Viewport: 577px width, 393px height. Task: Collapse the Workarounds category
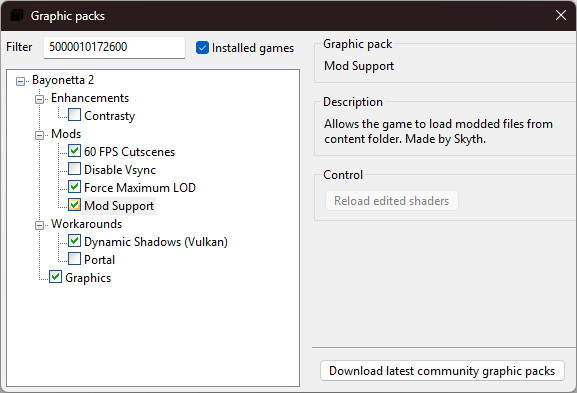39,225
